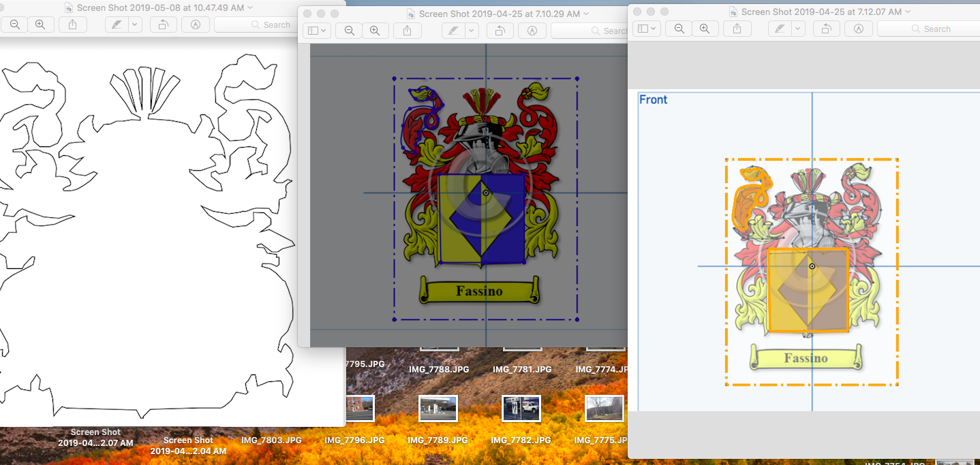The image size is (980, 465).
Task: Rotate the 10.47.49 AM image left
Action: (x=163, y=25)
